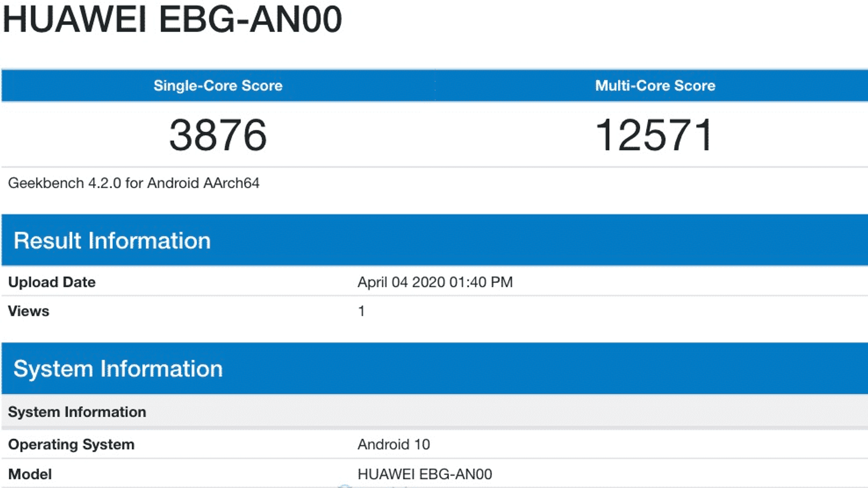Click the 'Geekbench 4.2.0' version text

click(65, 183)
